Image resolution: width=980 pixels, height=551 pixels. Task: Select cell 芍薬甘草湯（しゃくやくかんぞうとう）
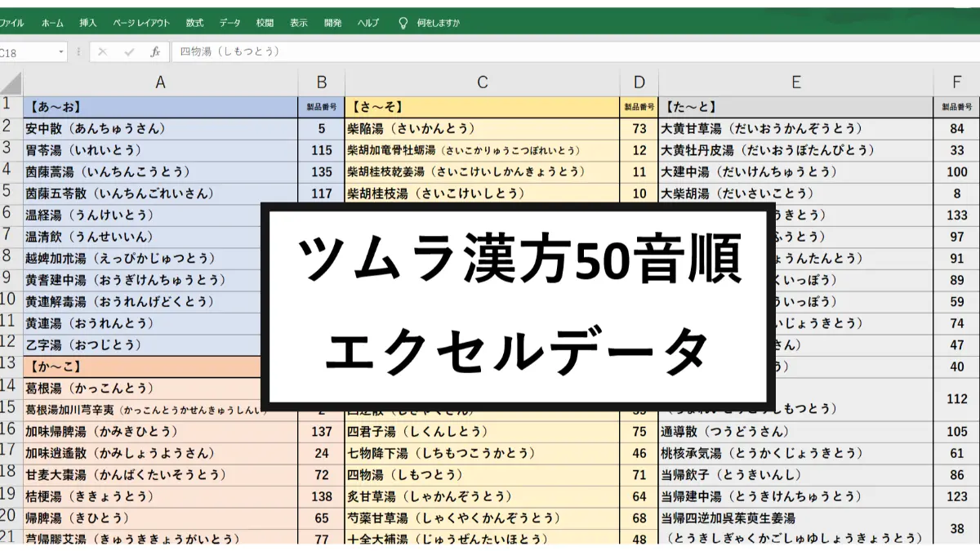483,518
